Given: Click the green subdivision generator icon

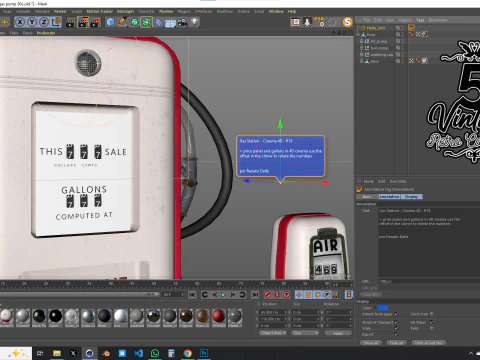Looking at the screenshot, I should [134, 22].
